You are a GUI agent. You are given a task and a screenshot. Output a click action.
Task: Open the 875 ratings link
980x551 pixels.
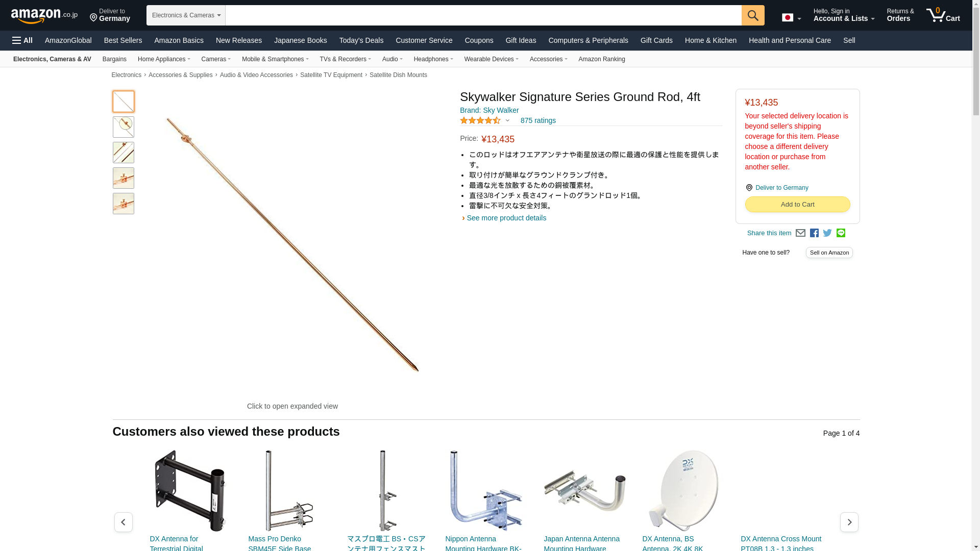(538, 121)
